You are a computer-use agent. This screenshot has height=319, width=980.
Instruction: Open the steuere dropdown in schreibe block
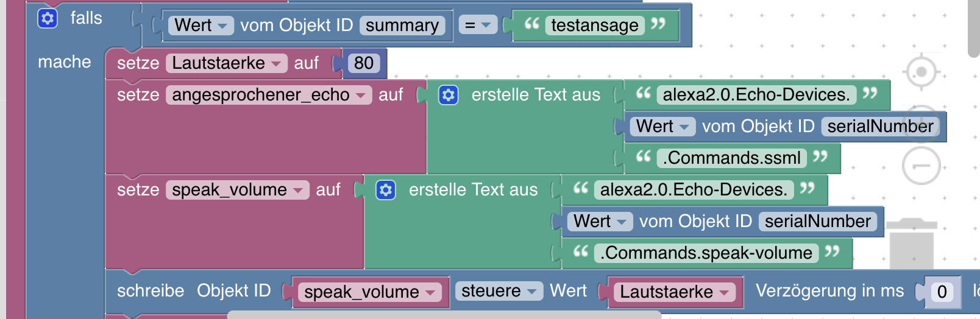click(499, 291)
